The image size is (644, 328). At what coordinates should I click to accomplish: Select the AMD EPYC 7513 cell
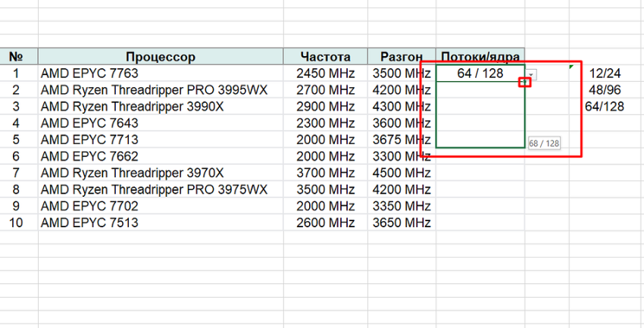(161, 223)
